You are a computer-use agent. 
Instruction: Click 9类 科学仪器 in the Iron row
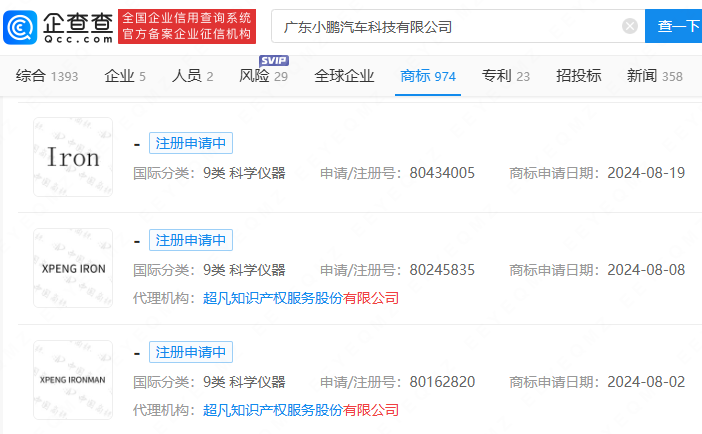click(x=244, y=173)
